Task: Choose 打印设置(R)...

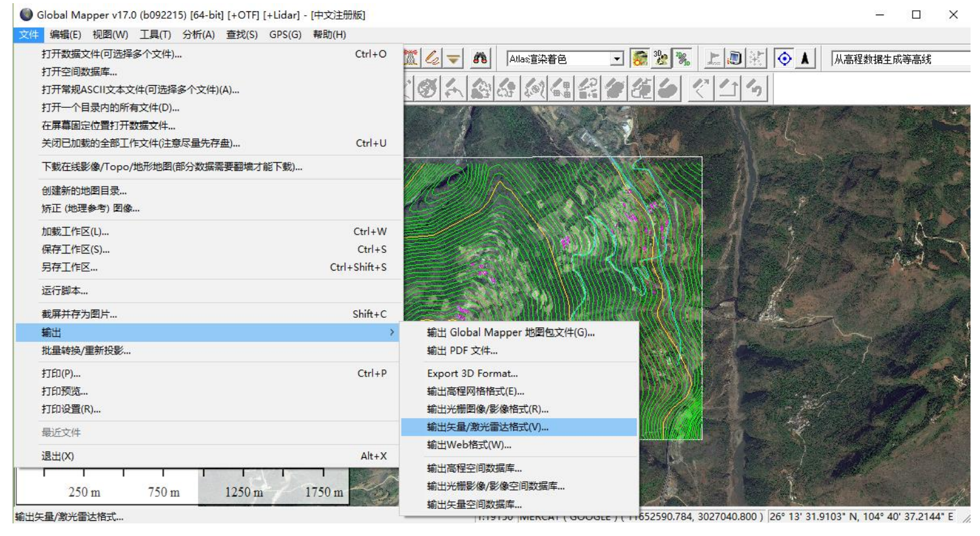Action: coord(208,409)
